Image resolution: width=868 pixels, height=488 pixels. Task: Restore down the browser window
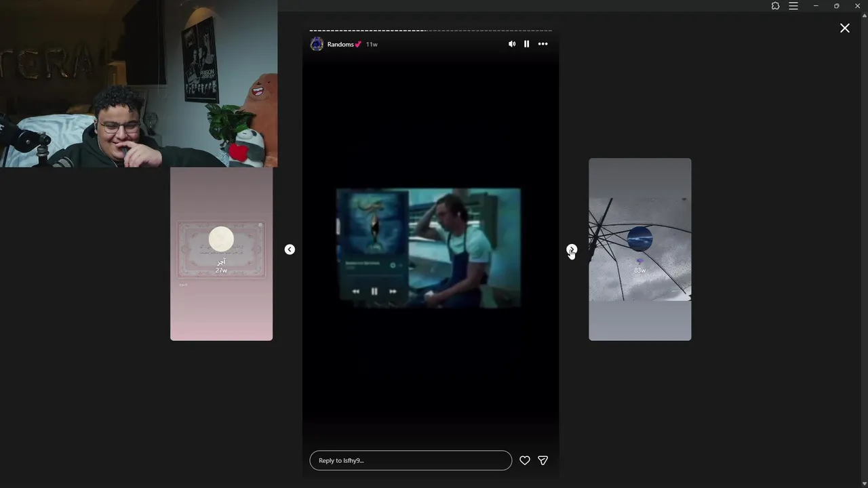point(836,5)
